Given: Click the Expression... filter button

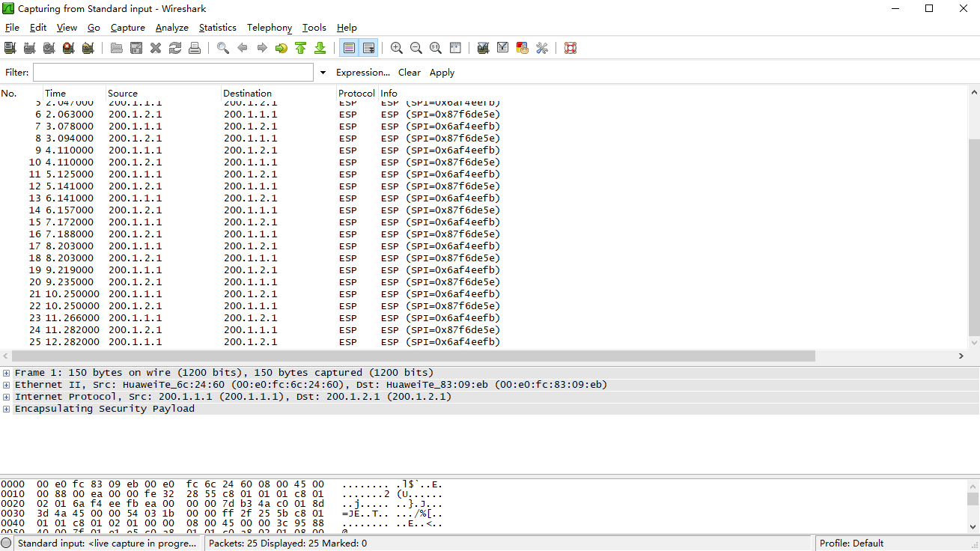Looking at the screenshot, I should tap(363, 72).
